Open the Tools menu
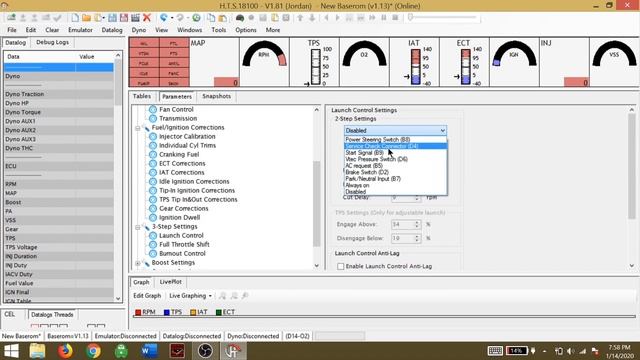 (218, 30)
